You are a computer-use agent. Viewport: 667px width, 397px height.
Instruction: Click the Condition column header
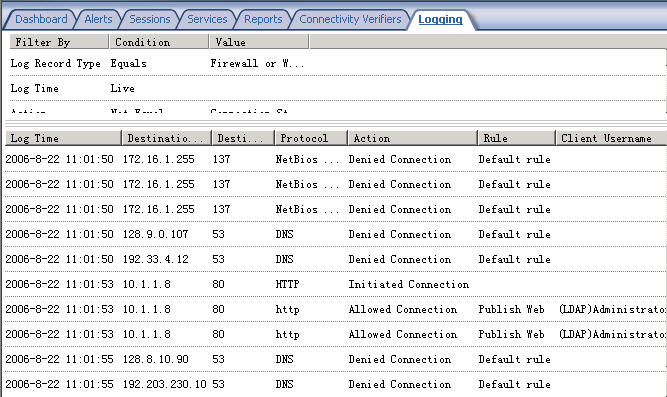[159, 42]
